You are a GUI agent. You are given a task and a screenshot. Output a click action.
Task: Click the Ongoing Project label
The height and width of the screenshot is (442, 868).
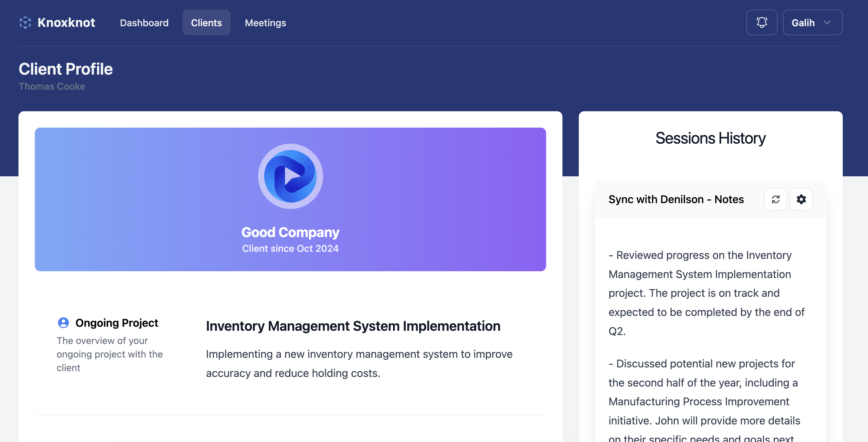(117, 323)
